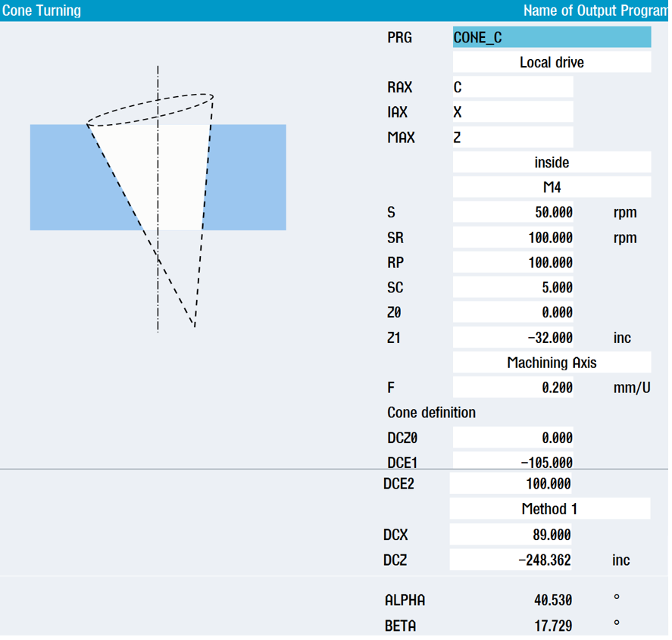
Task: Switch the Method 1 selector
Action: tap(550, 508)
